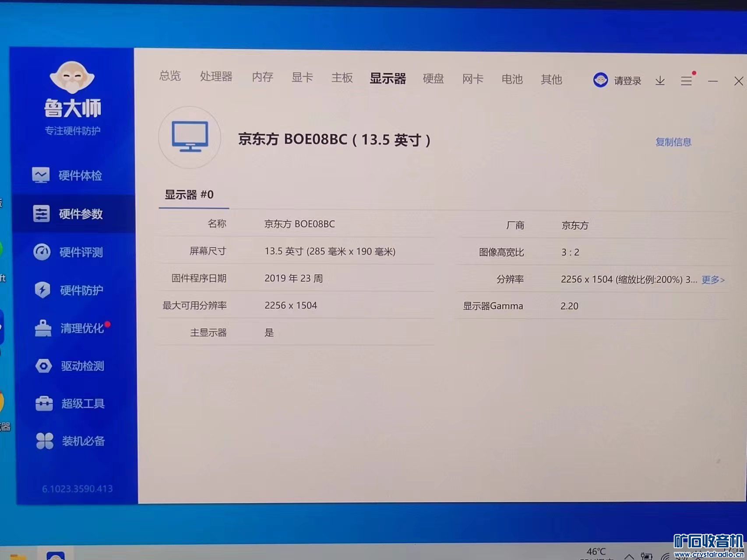Screen dimensions: 747x560
Task: Open 驱动检测 driver detection section
Action: point(70,366)
